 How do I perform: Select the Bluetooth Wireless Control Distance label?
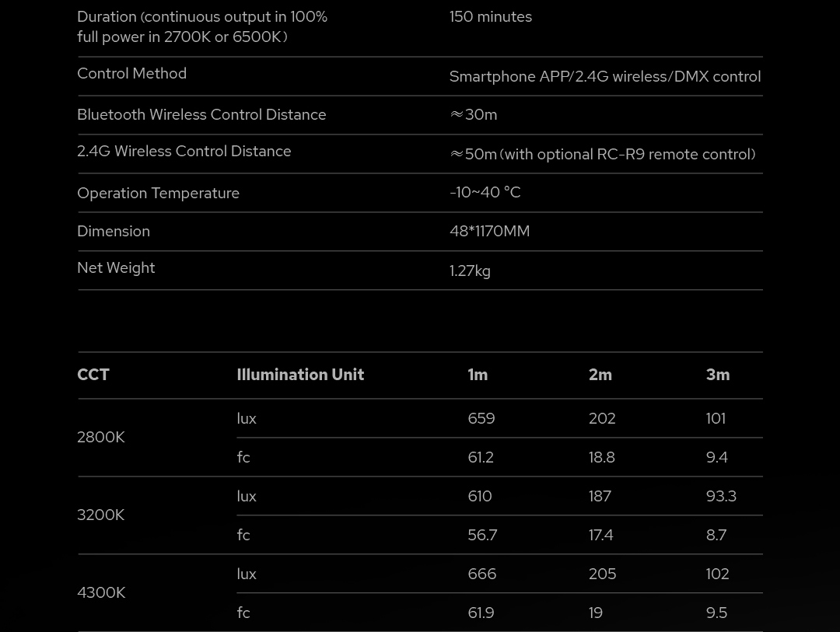201,114
